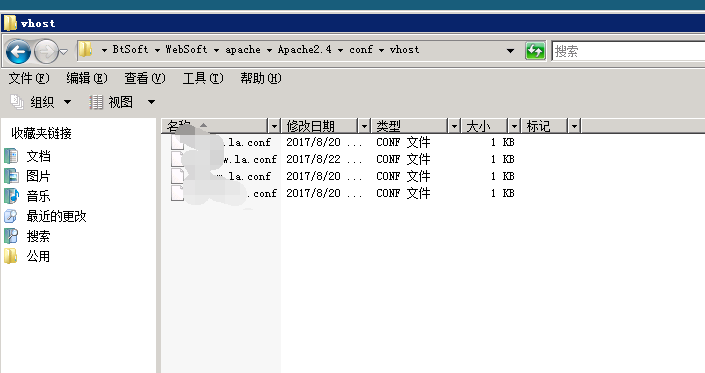Open filter dropdown on 大小 column
Viewport: 705px width, 373px height.
click(513, 126)
